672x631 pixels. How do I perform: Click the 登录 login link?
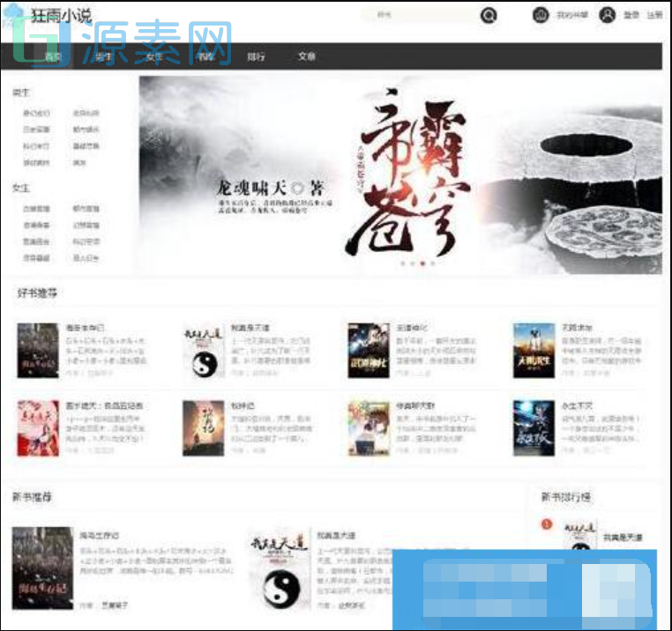click(x=631, y=15)
